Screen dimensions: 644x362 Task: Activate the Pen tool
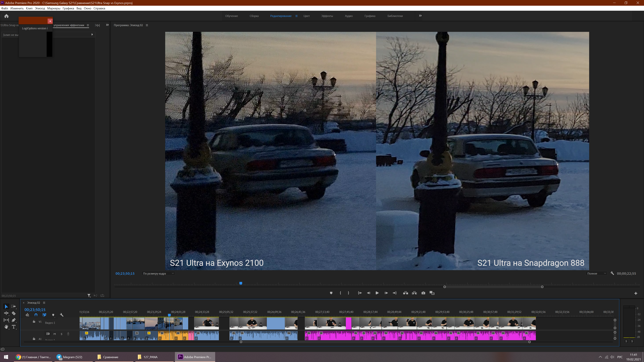tap(13, 320)
